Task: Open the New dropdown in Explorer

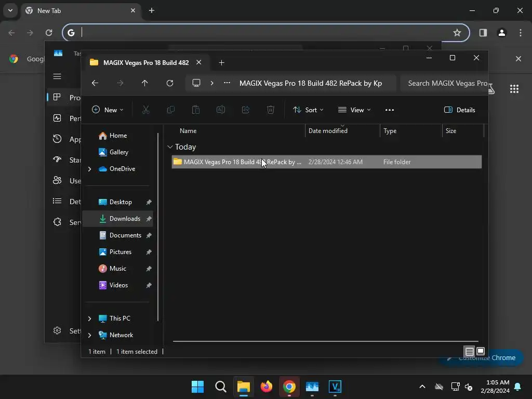Action: pyautogui.click(x=108, y=110)
